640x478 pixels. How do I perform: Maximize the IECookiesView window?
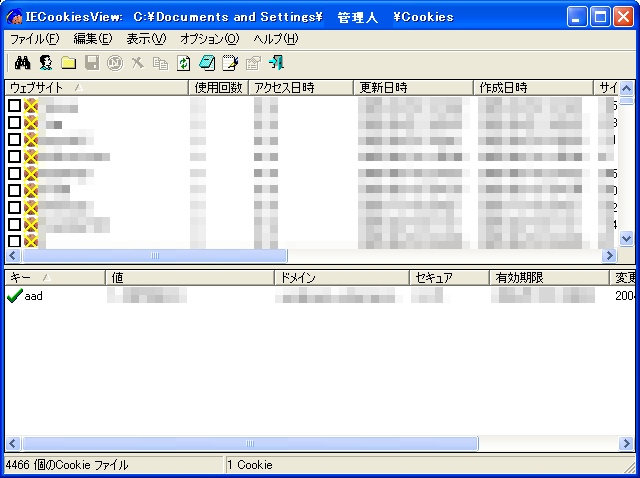point(600,17)
